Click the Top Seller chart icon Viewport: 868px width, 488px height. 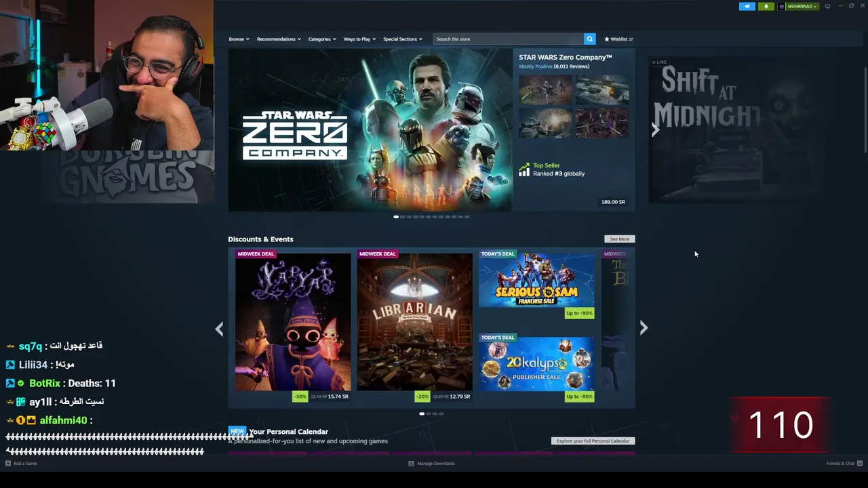point(524,169)
